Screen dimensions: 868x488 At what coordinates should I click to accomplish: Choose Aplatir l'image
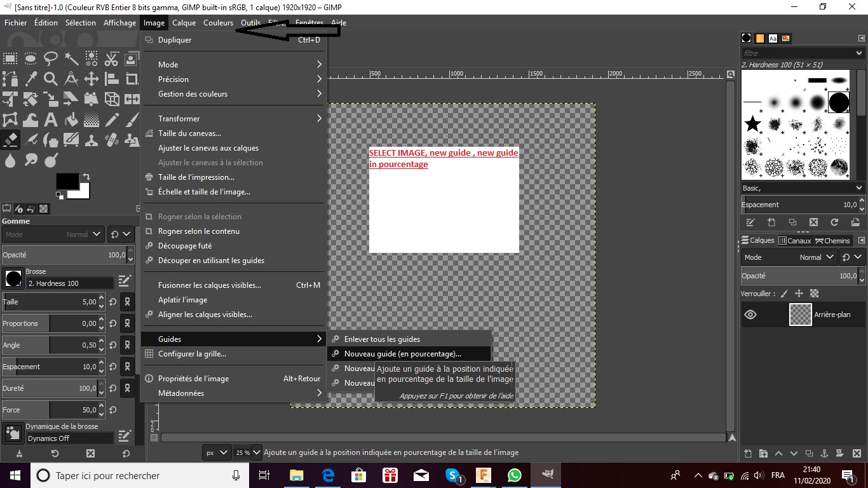[233, 300]
